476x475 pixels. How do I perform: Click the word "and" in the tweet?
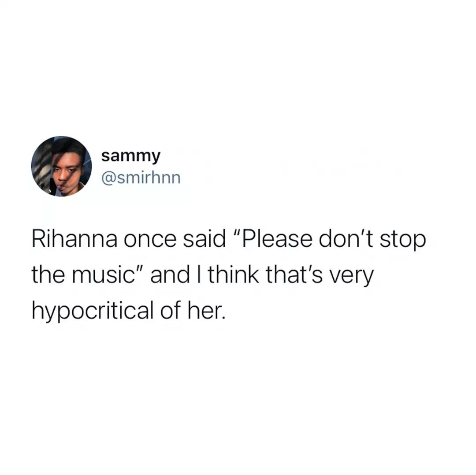[x=170, y=275]
